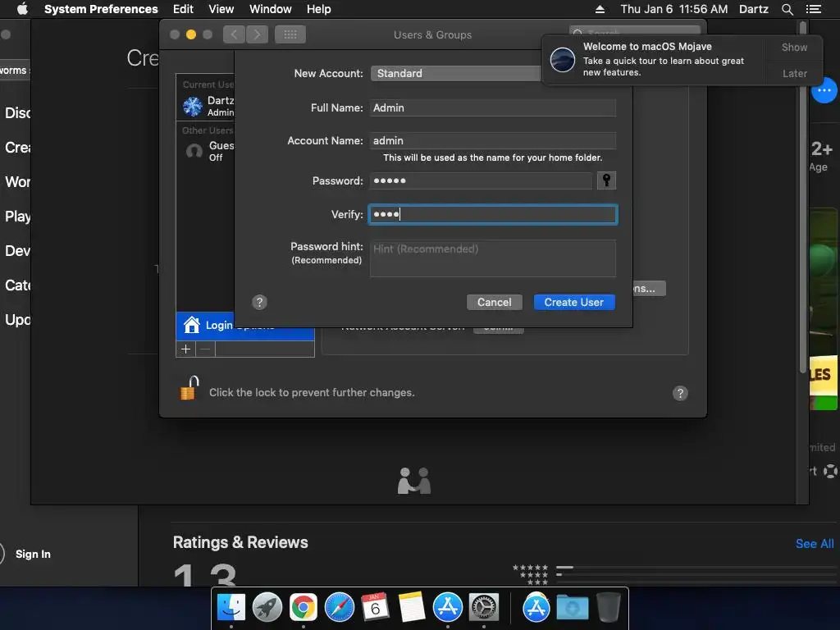840x630 pixels.
Task: Go back in System Preferences
Action: click(x=234, y=34)
